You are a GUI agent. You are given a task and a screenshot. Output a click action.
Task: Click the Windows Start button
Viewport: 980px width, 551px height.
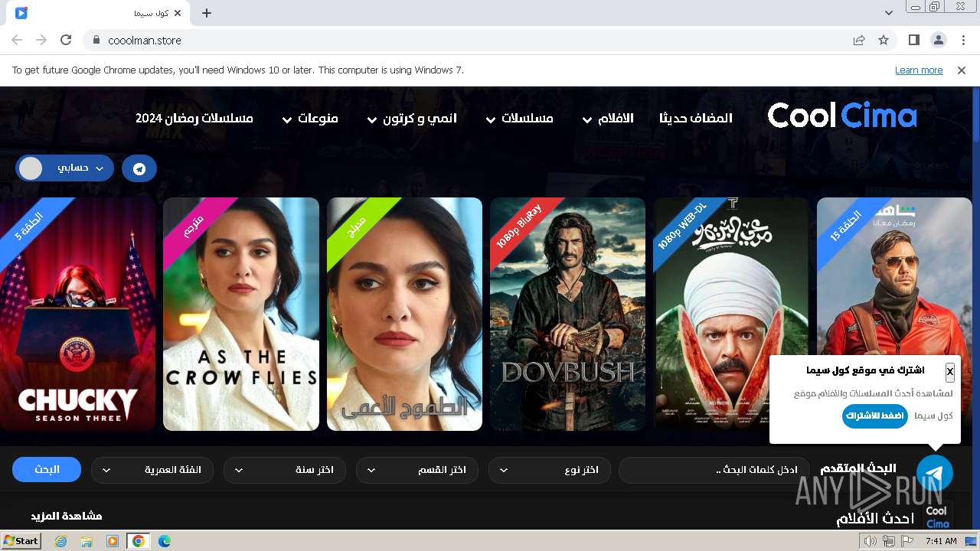coord(21,541)
